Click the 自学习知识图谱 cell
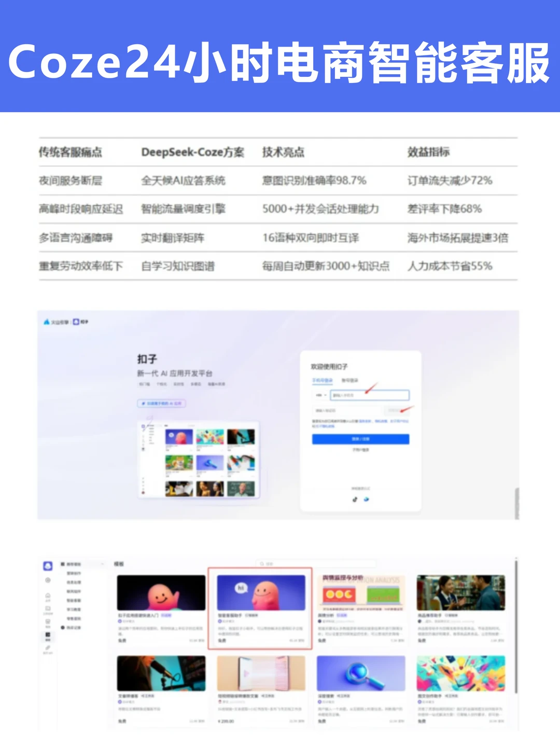Image resolution: width=560 pixels, height=747 pixels. click(x=178, y=266)
